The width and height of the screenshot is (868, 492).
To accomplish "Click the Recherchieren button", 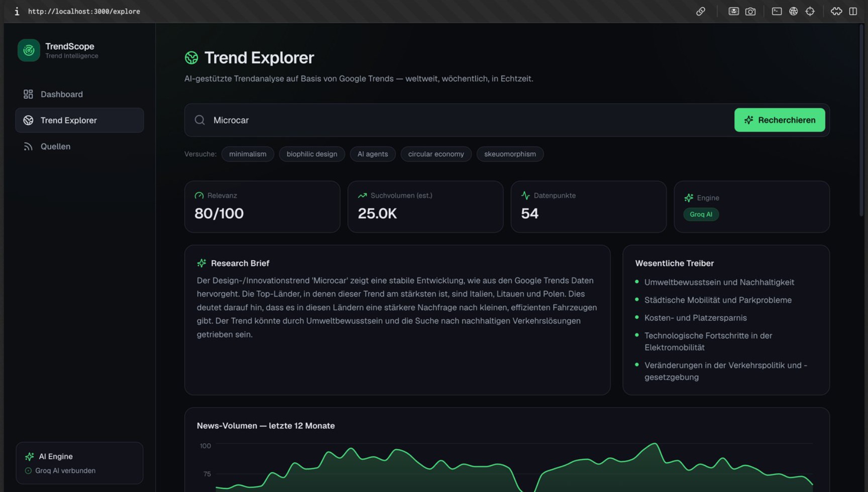I will point(780,120).
